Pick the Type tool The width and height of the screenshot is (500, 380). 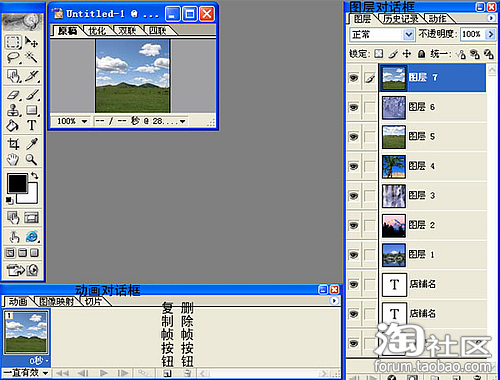click(32, 125)
